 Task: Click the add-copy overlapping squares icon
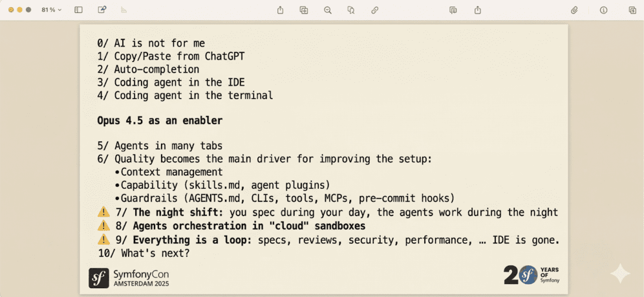click(x=304, y=10)
